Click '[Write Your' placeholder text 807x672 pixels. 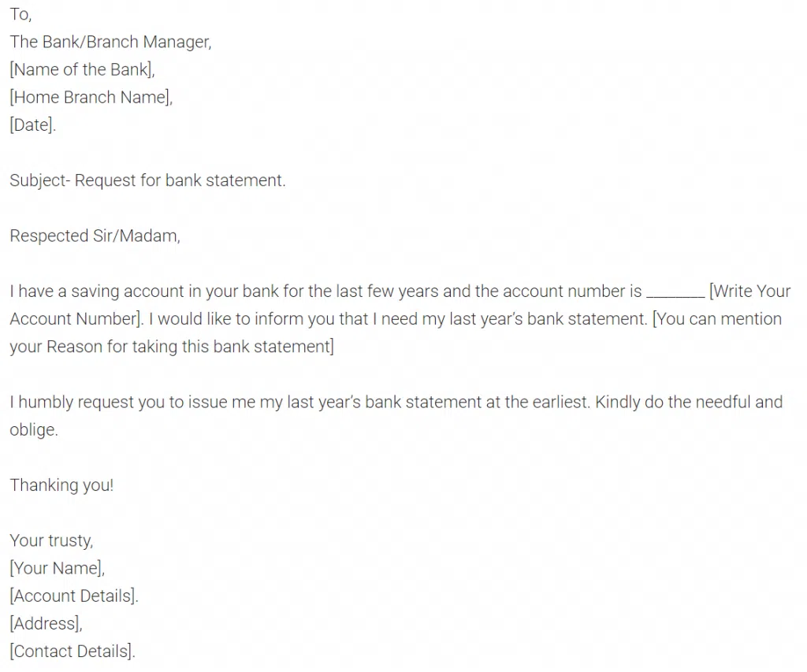point(750,291)
